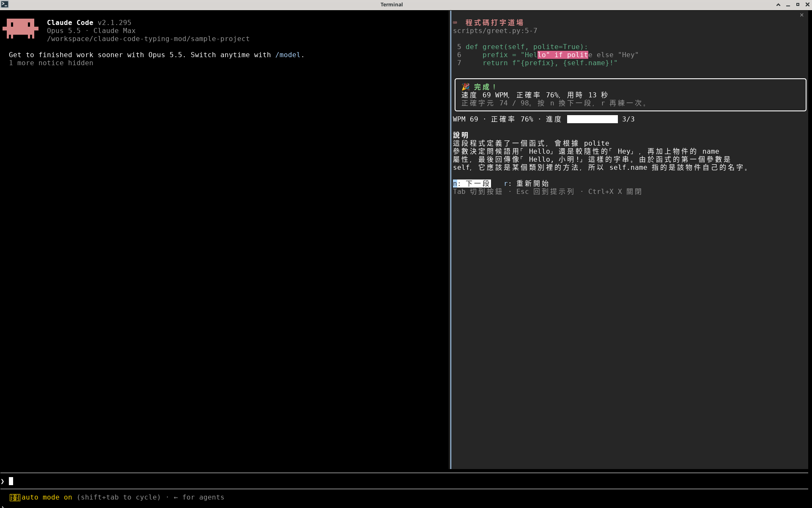Minimize the Terminal window
The image size is (812, 508).
pyautogui.click(x=788, y=5)
